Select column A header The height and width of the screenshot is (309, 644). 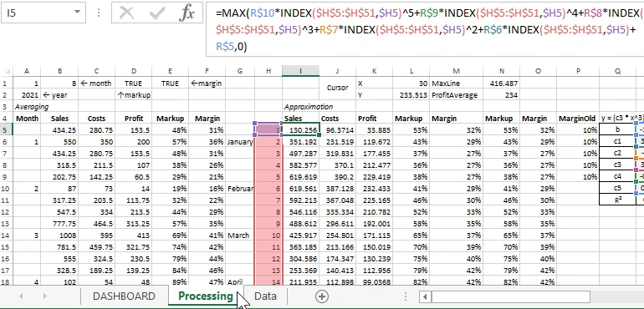point(27,71)
